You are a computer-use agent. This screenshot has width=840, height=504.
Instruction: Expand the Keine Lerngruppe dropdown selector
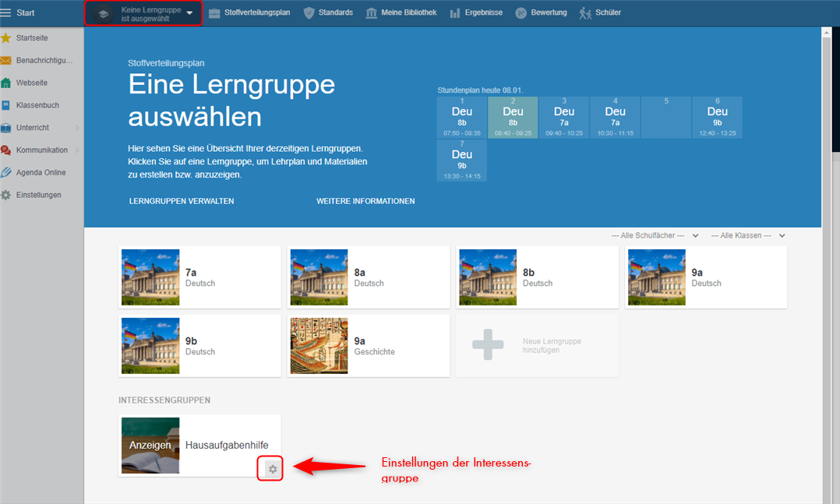[x=143, y=13]
